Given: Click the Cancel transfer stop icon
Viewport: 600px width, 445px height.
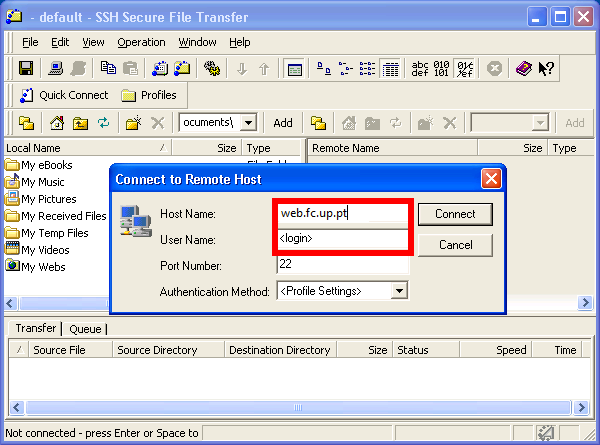Looking at the screenshot, I should [494, 69].
